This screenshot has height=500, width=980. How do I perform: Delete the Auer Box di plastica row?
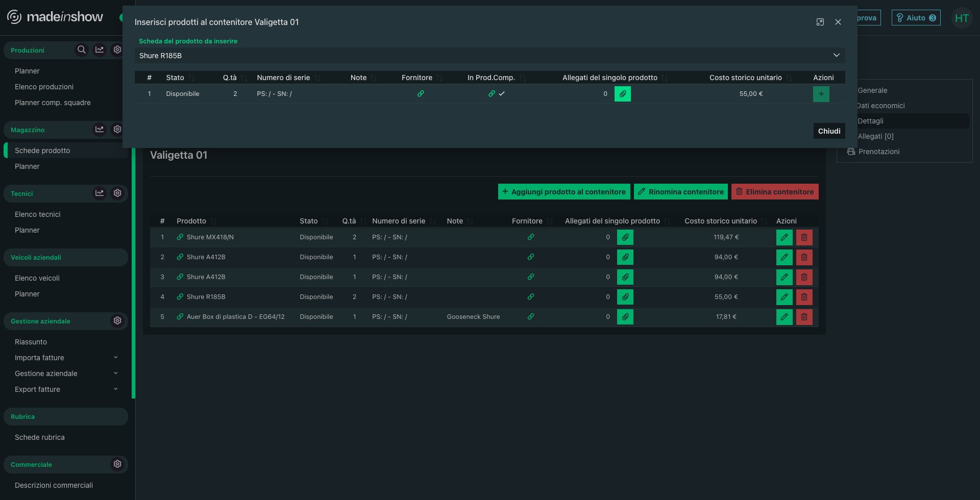pyautogui.click(x=804, y=317)
